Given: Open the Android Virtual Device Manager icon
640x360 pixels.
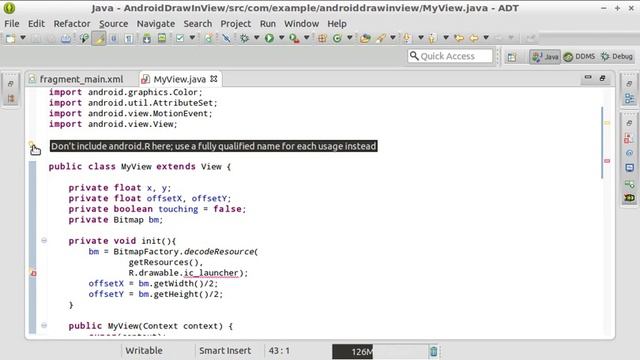Looking at the screenshot, I should pyautogui.click(x=162, y=38).
